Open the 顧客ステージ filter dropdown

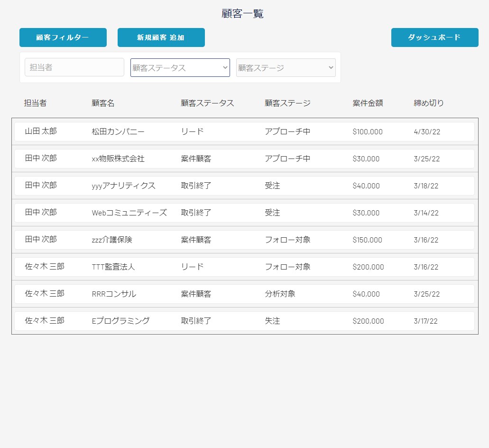point(286,68)
